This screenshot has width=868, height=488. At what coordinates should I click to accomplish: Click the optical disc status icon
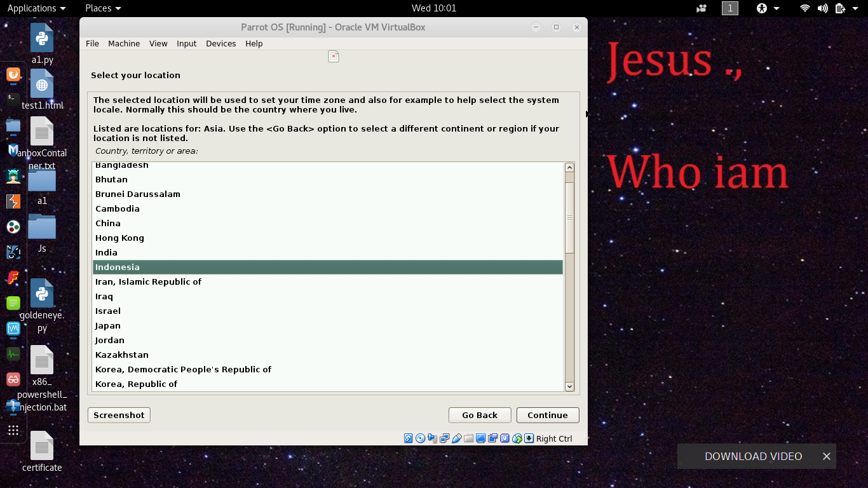(420, 438)
